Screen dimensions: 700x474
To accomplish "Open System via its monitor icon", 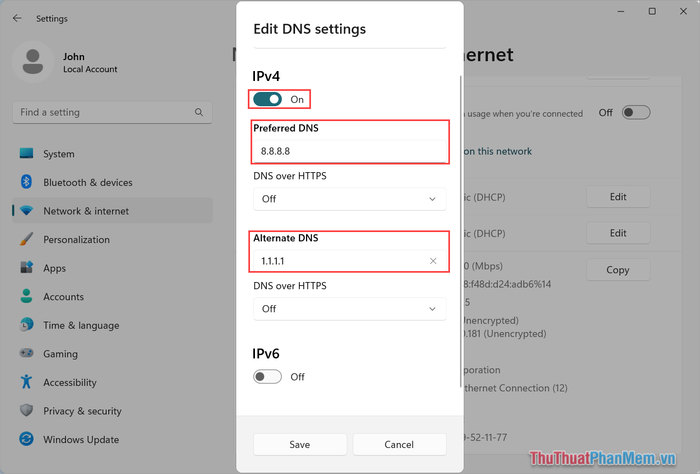I will click(26, 154).
